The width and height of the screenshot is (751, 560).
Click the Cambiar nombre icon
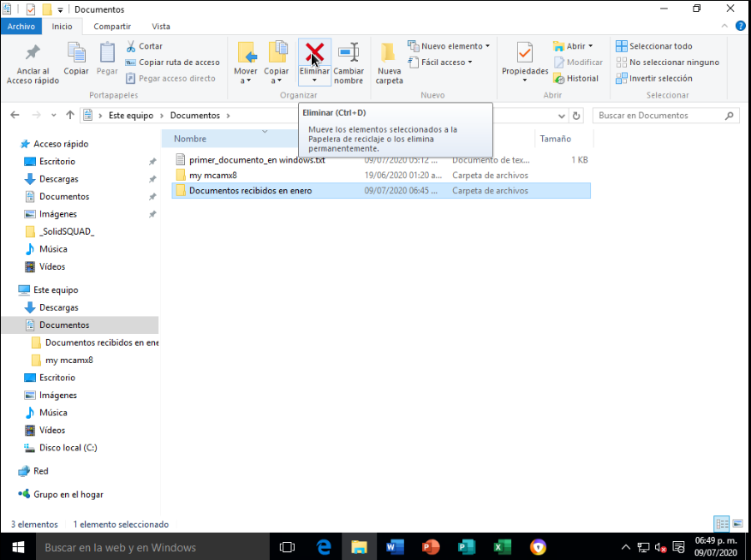tap(349, 53)
